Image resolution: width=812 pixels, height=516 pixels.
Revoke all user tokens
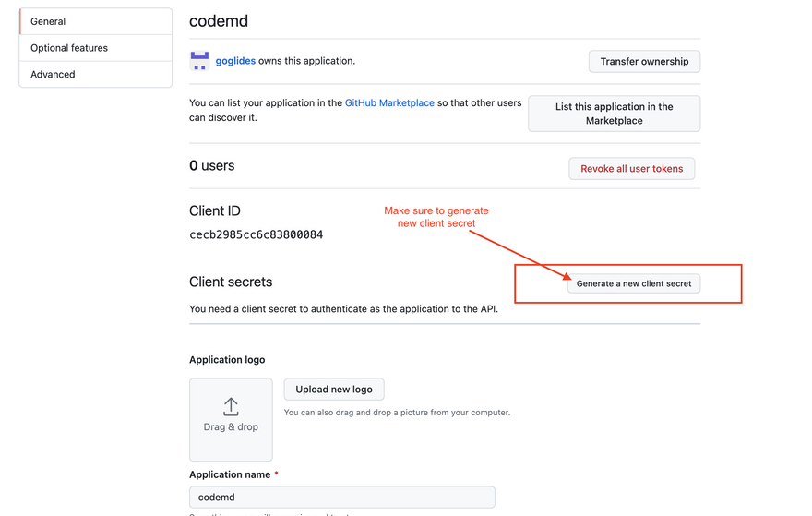point(631,169)
